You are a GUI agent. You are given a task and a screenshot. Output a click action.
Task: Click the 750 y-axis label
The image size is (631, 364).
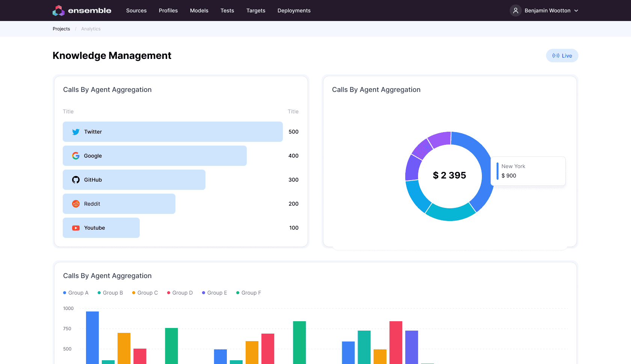click(67, 329)
